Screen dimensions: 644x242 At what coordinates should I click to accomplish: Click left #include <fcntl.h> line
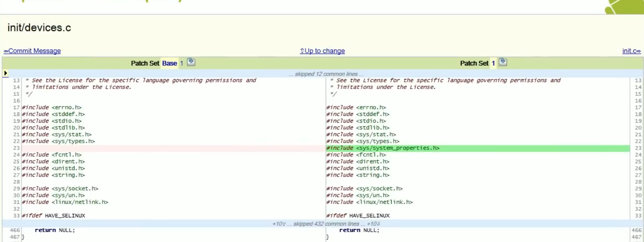[52, 155]
